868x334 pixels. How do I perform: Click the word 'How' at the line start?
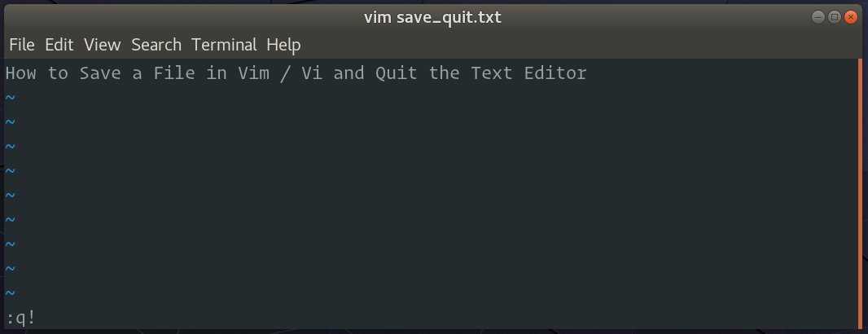21,73
